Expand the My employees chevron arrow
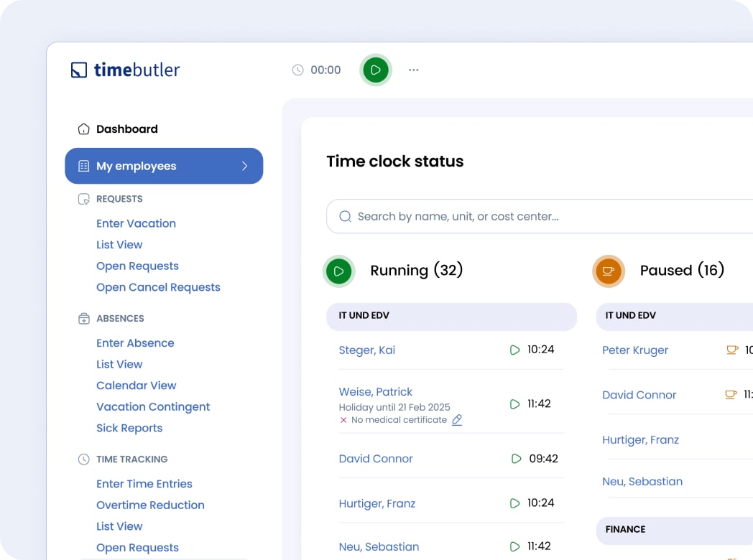The height and width of the screenshot is (560, 753). 244,166
